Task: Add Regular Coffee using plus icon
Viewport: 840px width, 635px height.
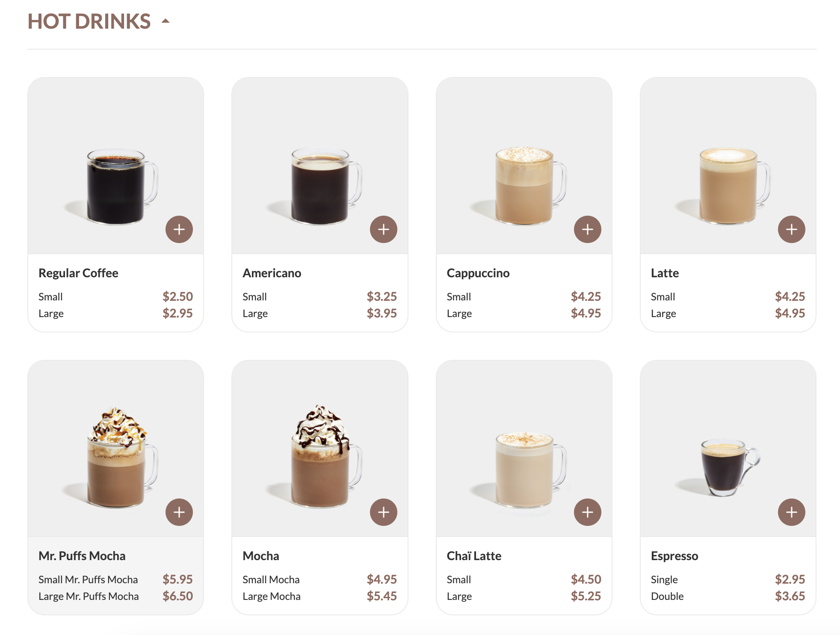Action: click(x=179, y=229)
